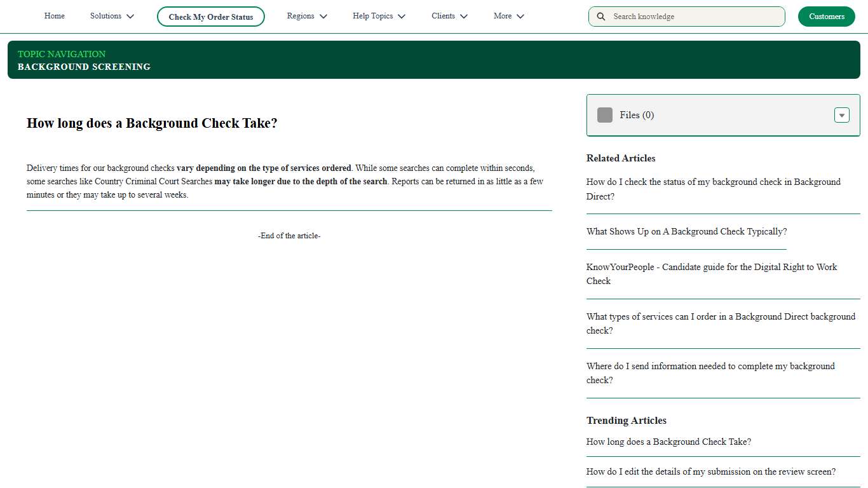
Task: Click the TOPIC NAVIGATION heading
Action: click(62, 54)
